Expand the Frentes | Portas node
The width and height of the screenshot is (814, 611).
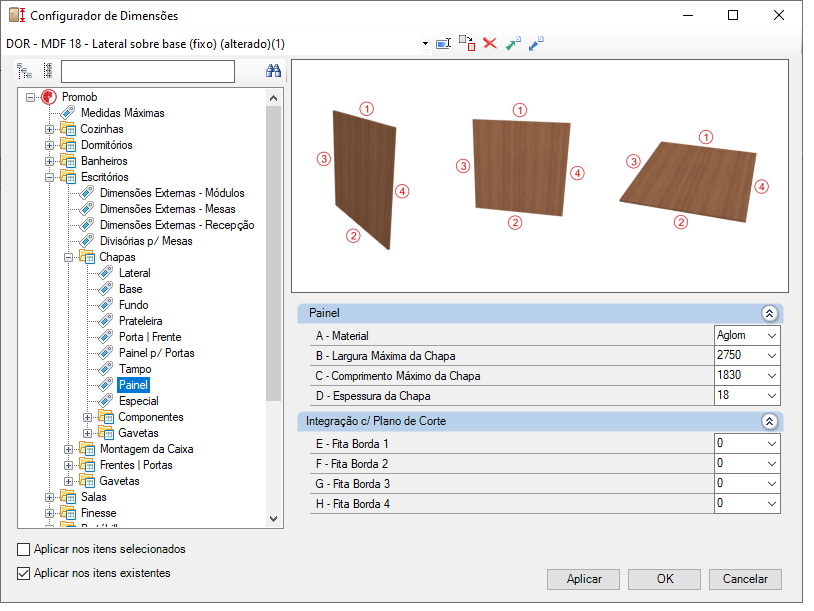pos(69,466)
